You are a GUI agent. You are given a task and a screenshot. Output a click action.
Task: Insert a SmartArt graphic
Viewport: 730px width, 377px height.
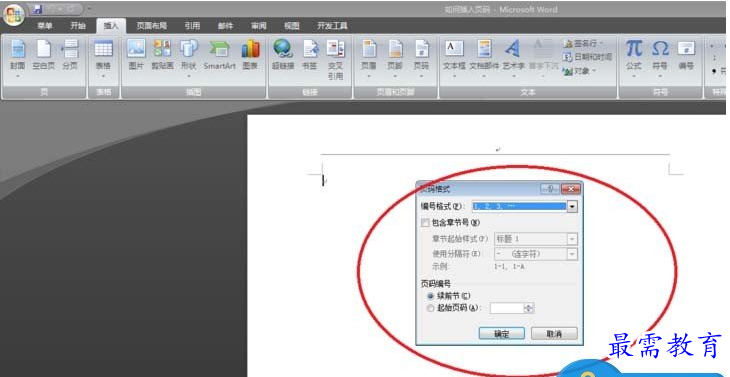(219, 55)
